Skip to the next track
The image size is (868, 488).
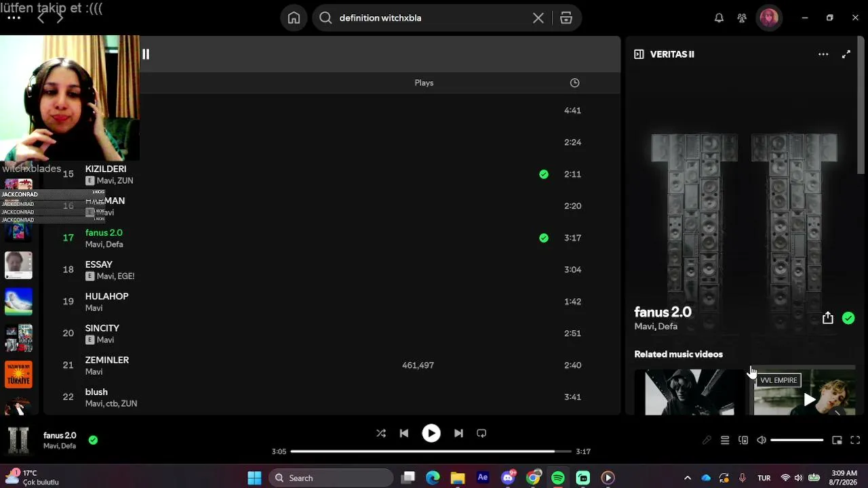tap(458, 433)
